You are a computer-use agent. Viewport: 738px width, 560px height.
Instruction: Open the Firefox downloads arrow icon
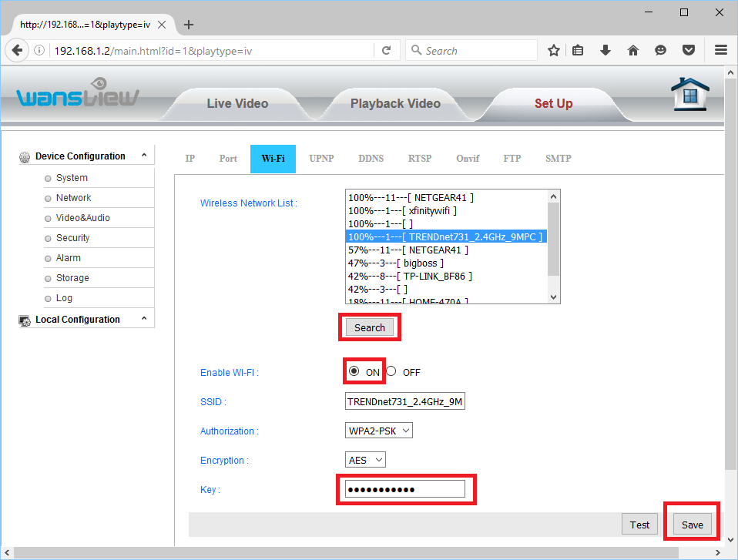pyautogui.click(x=605, y=51)
